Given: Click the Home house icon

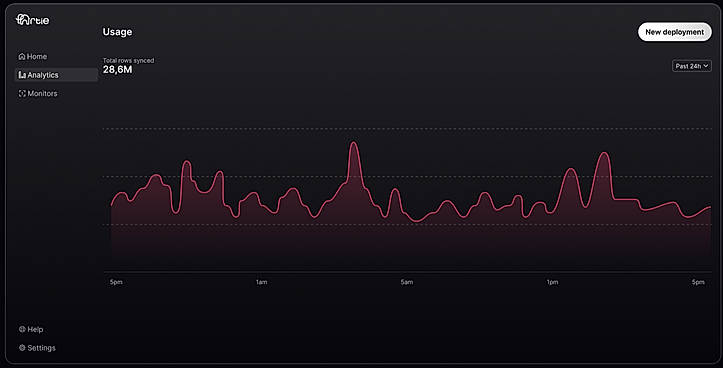Looking at the screenshot, I should click(x=22, y=56).
